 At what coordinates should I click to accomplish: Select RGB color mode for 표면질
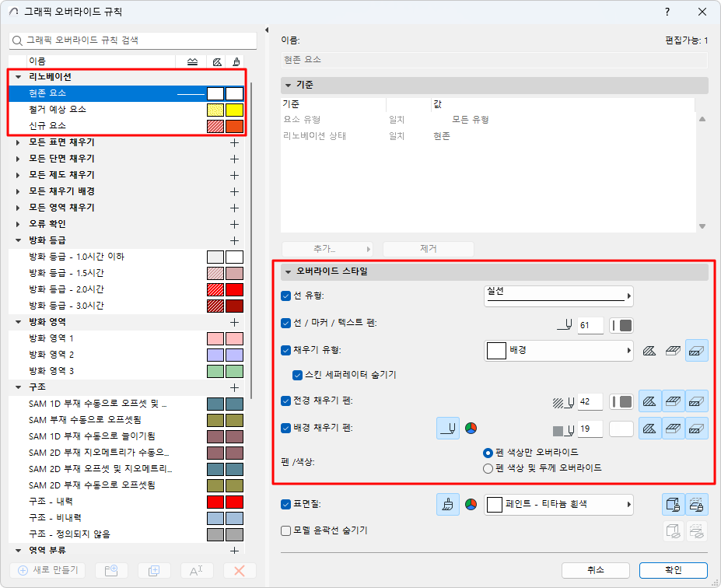(x=471, y=505)
